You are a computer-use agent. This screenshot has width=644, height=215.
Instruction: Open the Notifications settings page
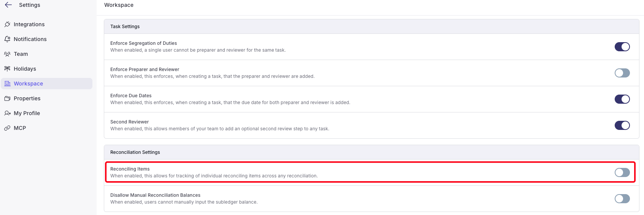pyautogui.click(x=47, y=39)
